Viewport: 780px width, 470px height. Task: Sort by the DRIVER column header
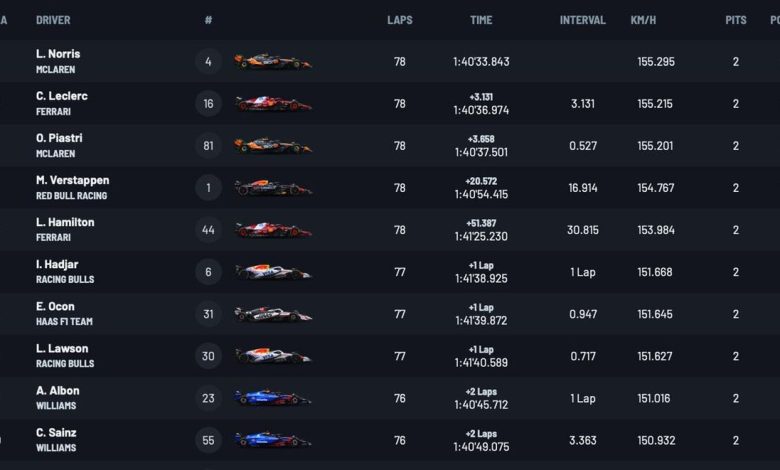coord(53,20)
